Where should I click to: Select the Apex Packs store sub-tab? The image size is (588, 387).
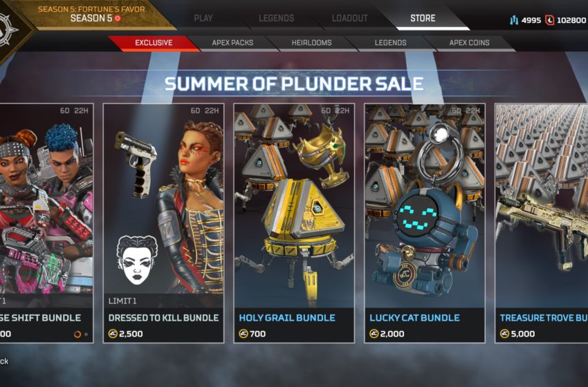click(232, 43)
